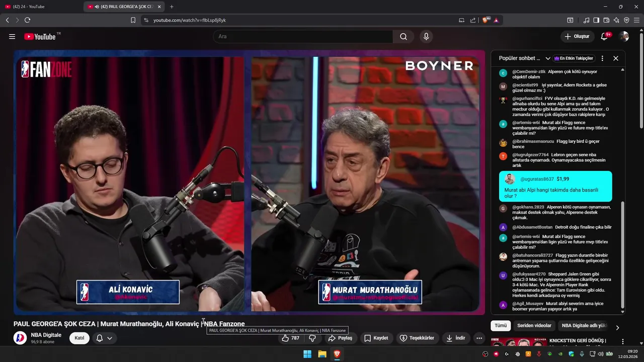
Task: Click @AbdusametBostan chat message
Action: 561,227
